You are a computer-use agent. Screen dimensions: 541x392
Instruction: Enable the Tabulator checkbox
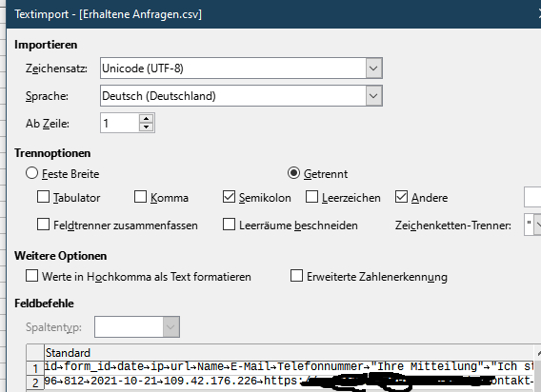(x=43, y=197)
